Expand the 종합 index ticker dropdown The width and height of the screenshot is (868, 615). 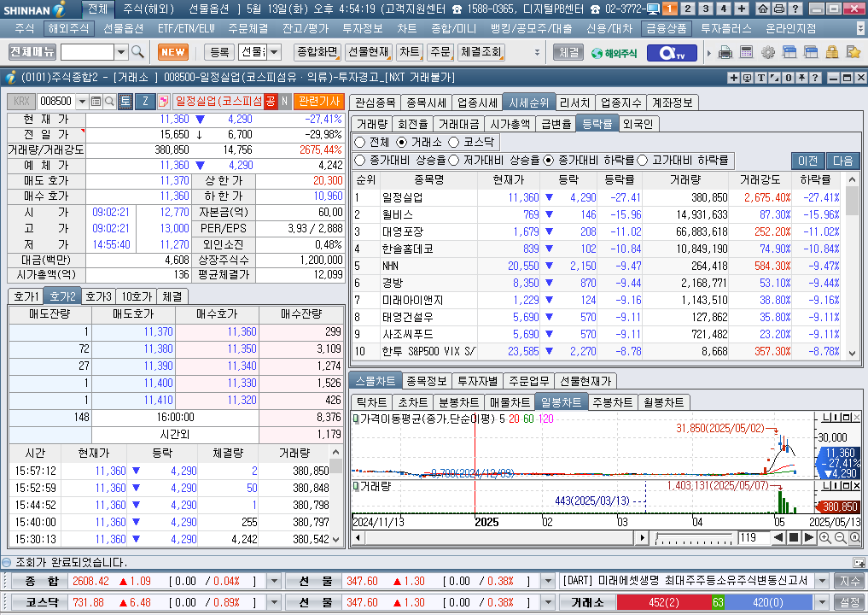click(274, 581)
